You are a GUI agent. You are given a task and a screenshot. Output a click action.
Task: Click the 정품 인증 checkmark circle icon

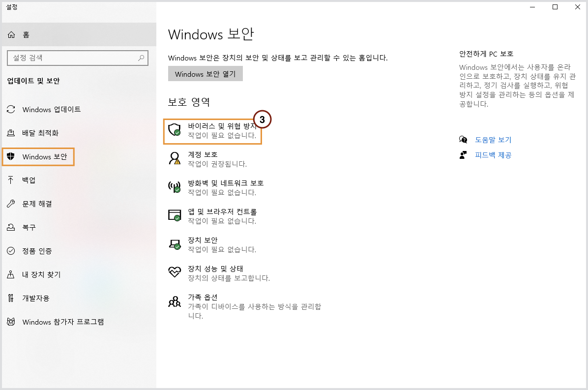click(x=11, y=251)
